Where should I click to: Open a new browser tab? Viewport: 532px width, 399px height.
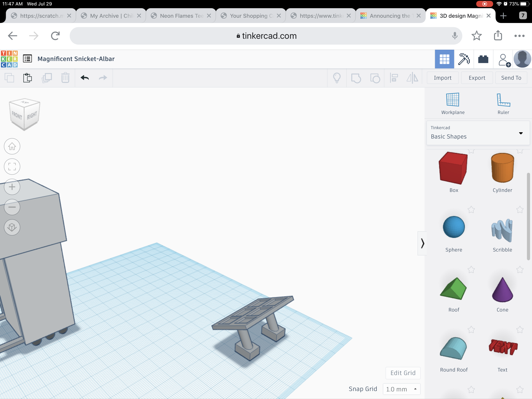click(x=503, y=16)
